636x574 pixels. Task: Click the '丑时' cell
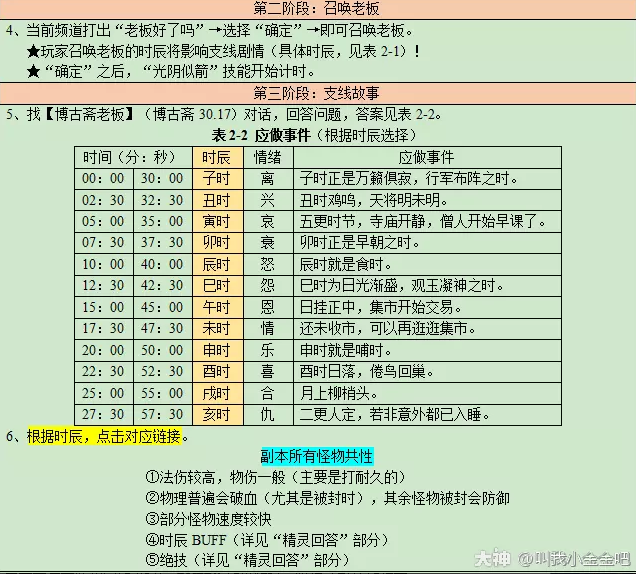(218, 200)
